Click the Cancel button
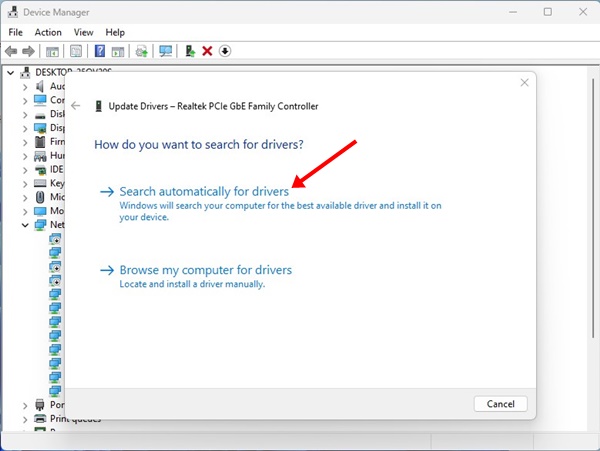The image size is (600, 451). 500,404
